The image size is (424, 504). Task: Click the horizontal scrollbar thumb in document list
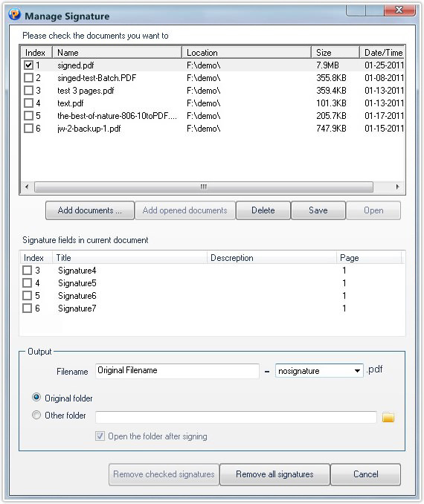[x=204, y=187]
